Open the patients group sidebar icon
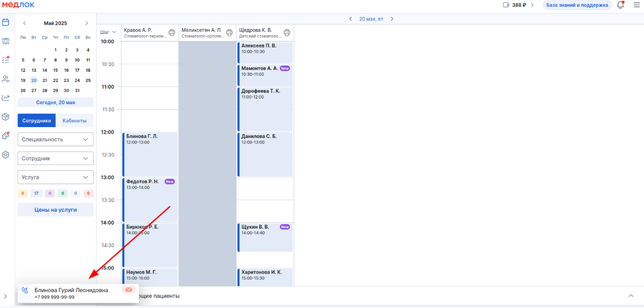Viewport: 644px width, 308px height. coord(6,79)
